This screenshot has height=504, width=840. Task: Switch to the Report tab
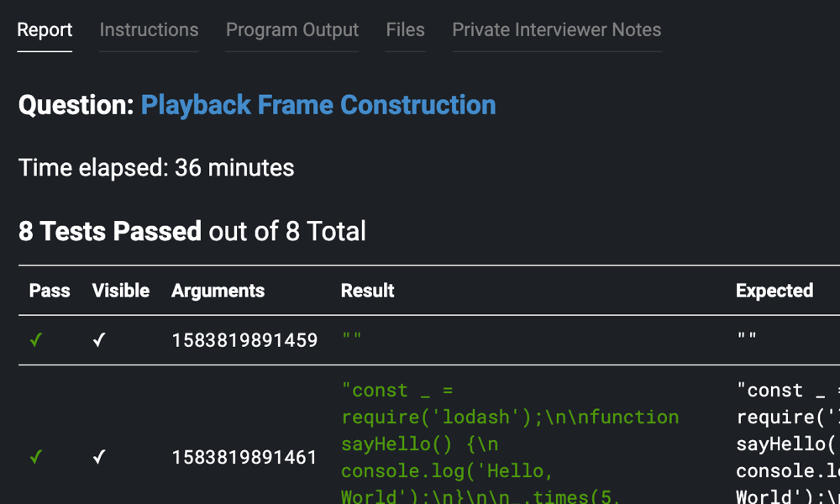tap(45, 30)
